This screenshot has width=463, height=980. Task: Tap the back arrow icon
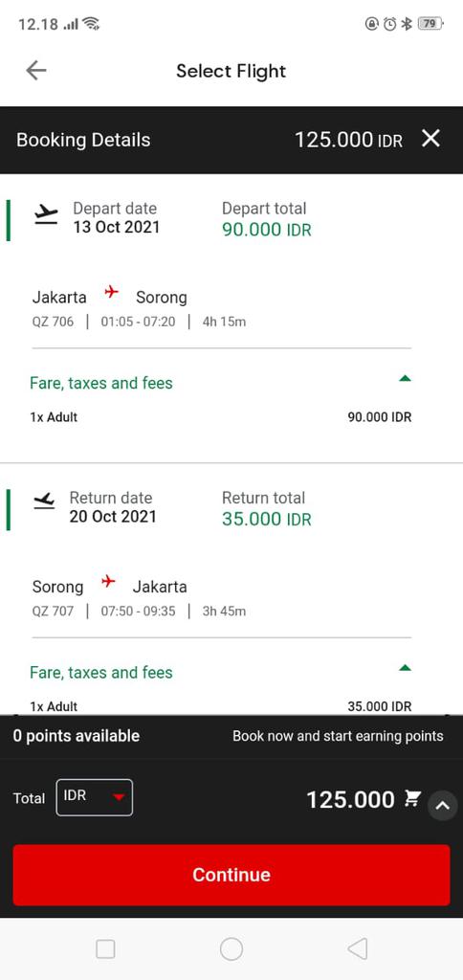tap(36, 71)
